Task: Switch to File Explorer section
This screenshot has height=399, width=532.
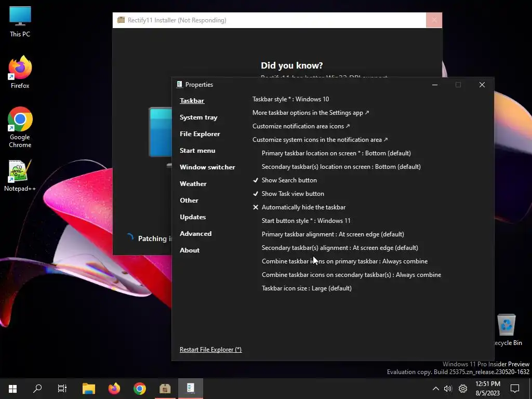Action: point(200,134)
